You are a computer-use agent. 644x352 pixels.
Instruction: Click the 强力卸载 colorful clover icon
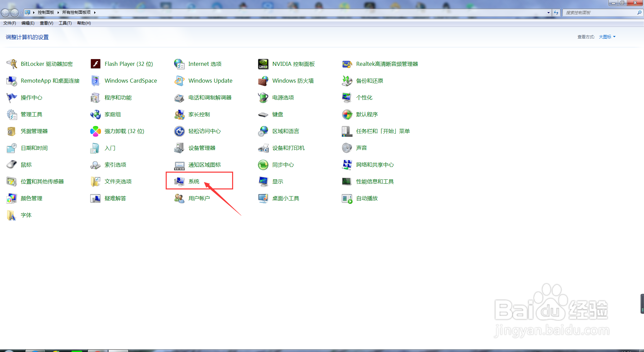pos(96,131)
